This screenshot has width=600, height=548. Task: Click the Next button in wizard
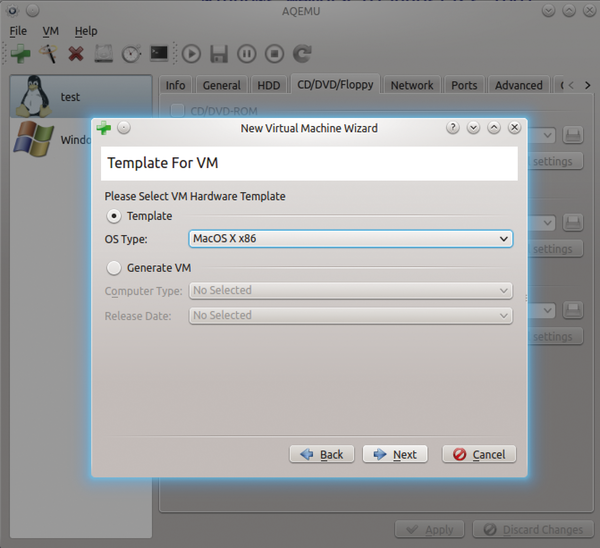pos(395,454)
